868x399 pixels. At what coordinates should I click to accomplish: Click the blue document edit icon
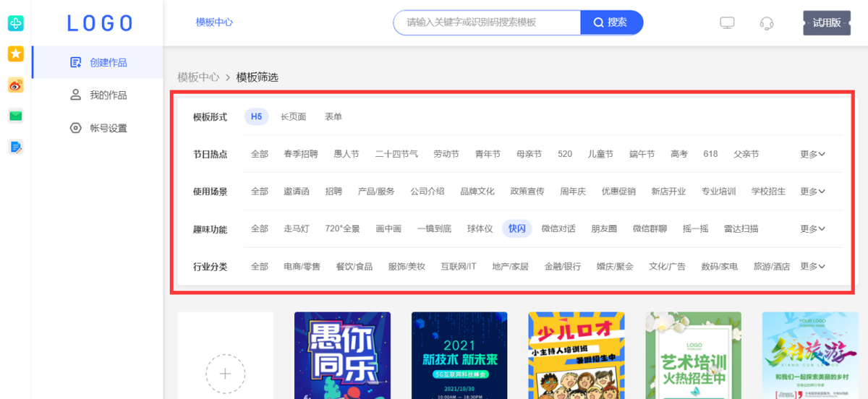click(x=15, y=147)
